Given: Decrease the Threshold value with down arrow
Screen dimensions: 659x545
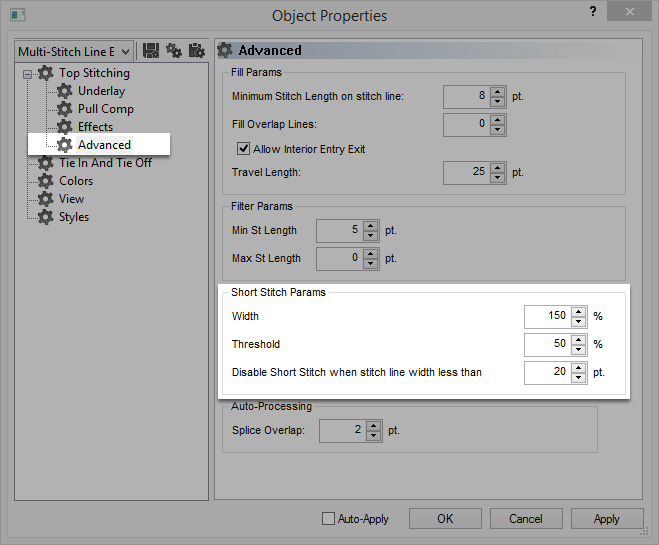Looking at the screenshot, I should coord(579,349).
